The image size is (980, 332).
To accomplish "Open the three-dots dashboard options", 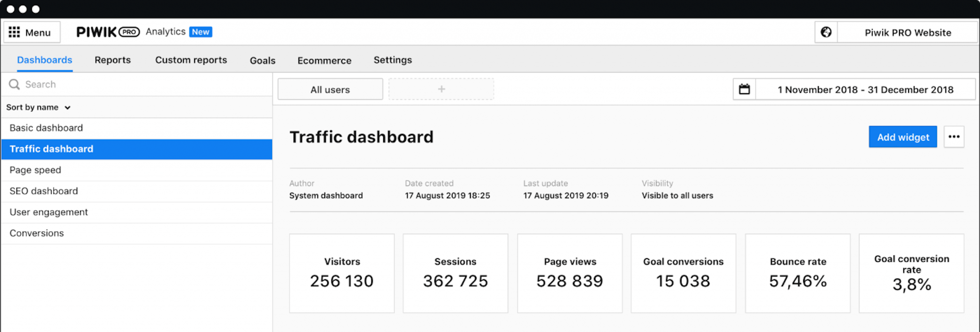I will (x=954, y=137).
